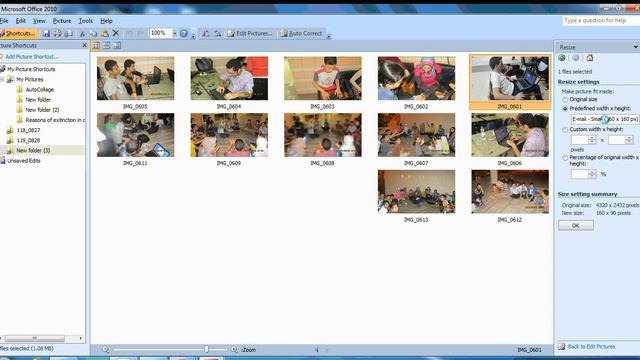
Task: Click the percentage stepper arrows
Action: click(x=592, y=174)
